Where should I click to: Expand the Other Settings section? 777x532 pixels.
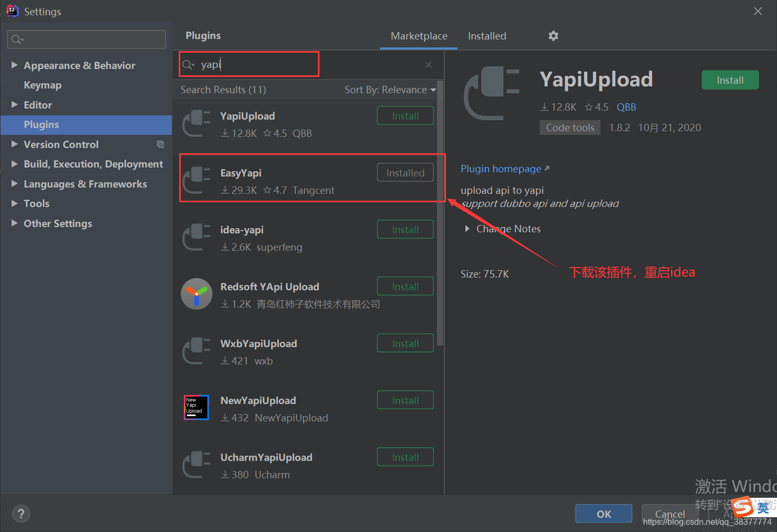pos(15,223)
